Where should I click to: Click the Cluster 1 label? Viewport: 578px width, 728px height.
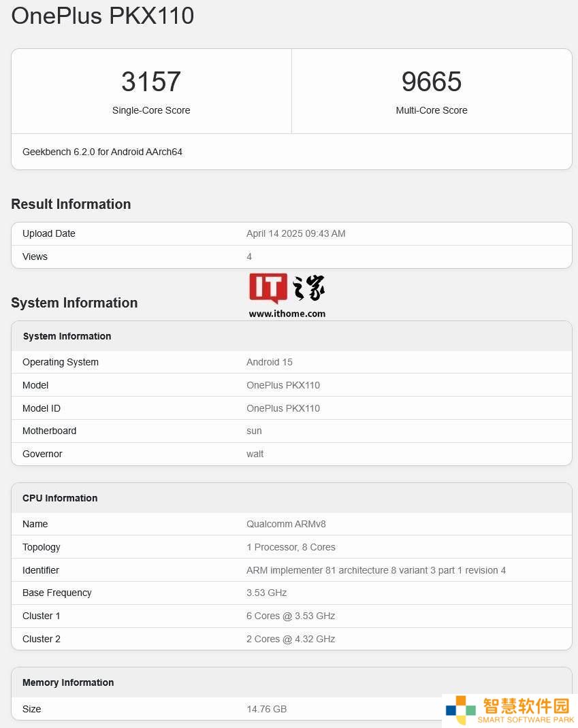point(42,616)
